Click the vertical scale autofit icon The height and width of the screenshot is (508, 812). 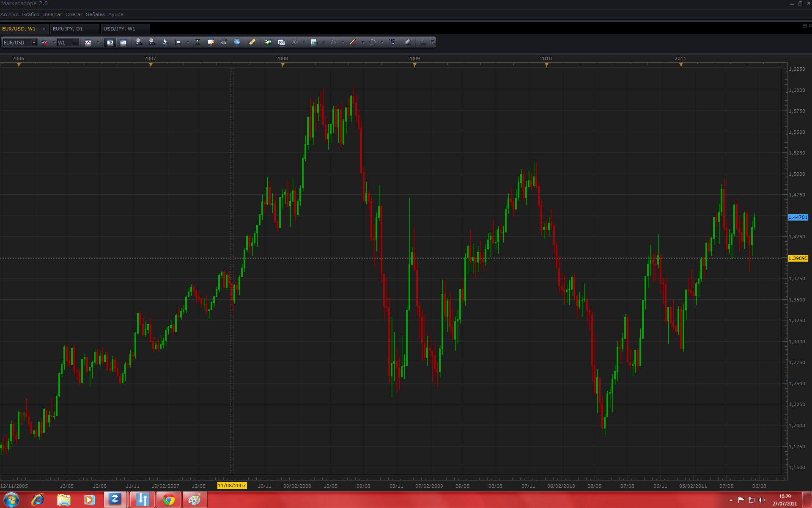point(198,42)
